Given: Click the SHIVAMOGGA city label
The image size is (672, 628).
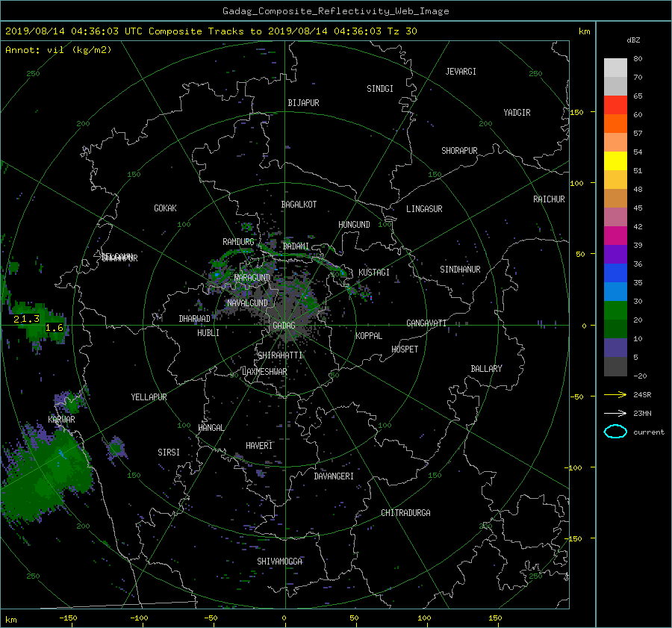Looking at the screenshot, I should 279,562.
